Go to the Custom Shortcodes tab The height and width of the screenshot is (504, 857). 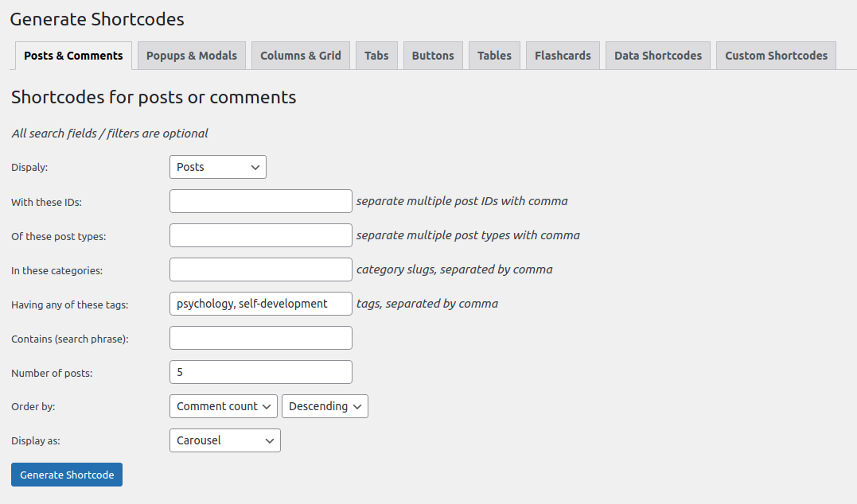click(x=776, y=56)
